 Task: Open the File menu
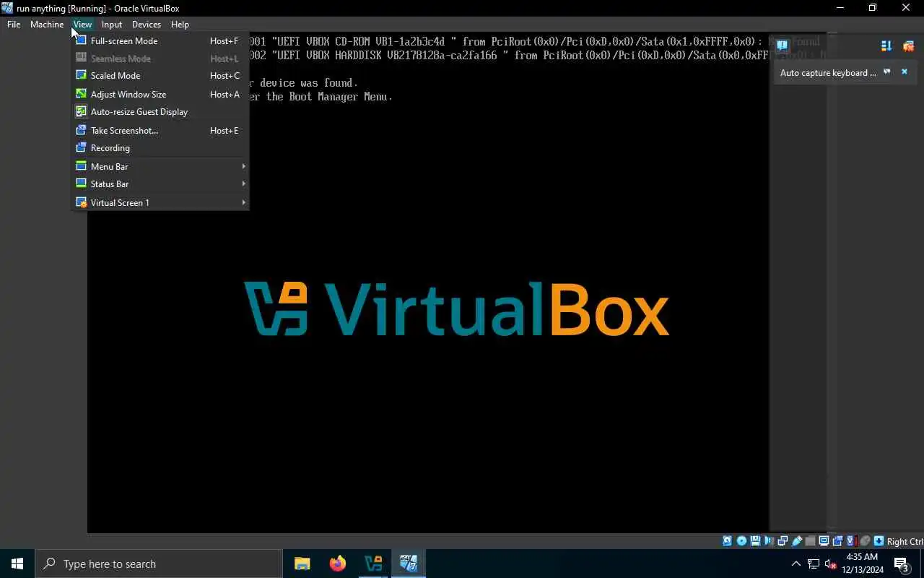14,24
